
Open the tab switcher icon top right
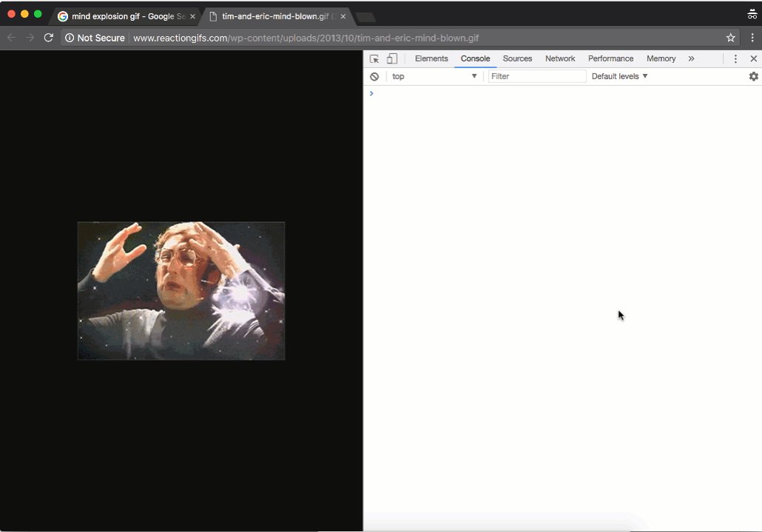(752, 13)
